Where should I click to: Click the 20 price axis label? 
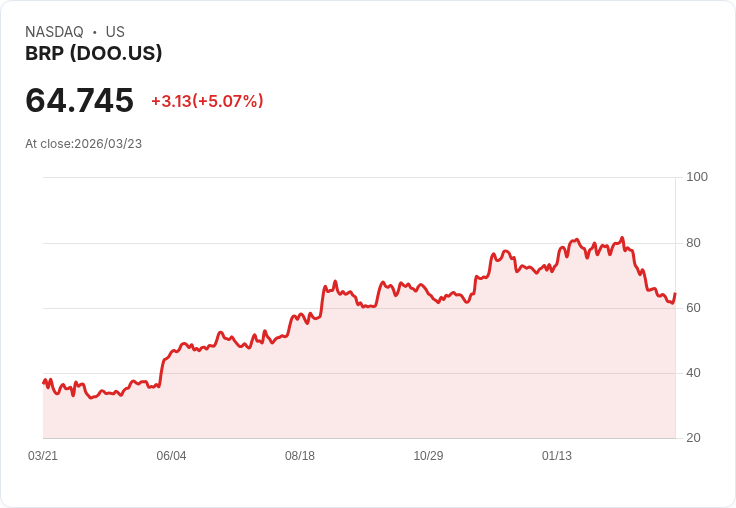pos(693,438)
